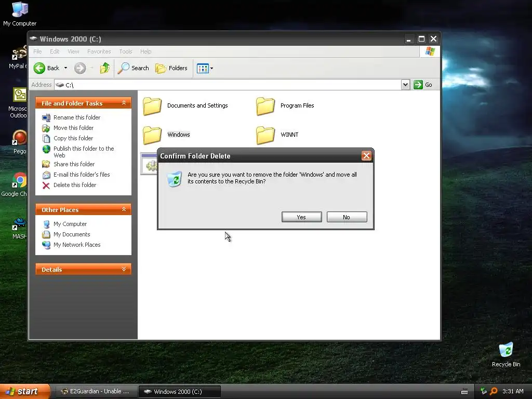Click the Go button next to address

(423, 85)
